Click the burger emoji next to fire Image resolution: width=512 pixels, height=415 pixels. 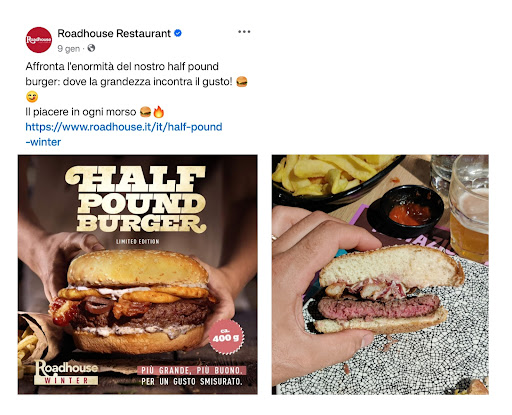pos(145,112)
